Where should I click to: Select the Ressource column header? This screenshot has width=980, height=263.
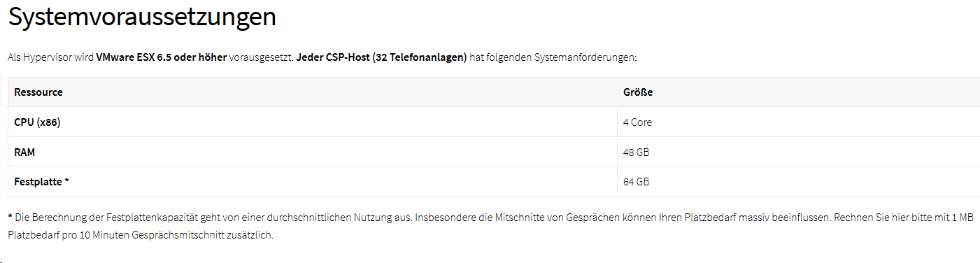(38, 92)
